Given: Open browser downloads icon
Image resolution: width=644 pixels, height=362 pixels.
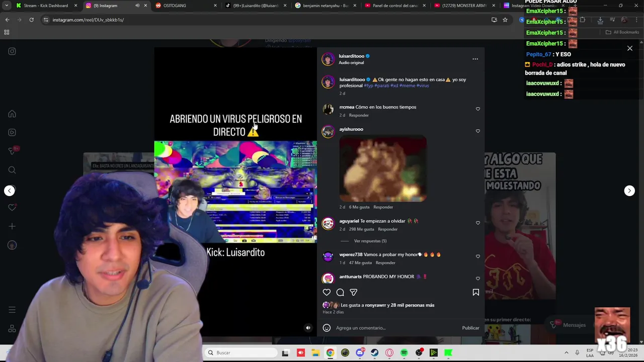Looking at the screenshot, I should point(600,20).
